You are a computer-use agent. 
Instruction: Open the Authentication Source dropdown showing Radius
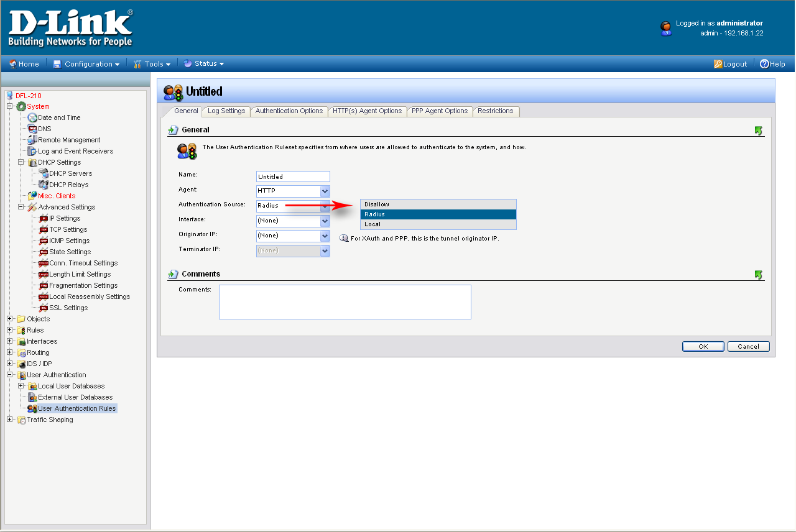pos(293,206)
